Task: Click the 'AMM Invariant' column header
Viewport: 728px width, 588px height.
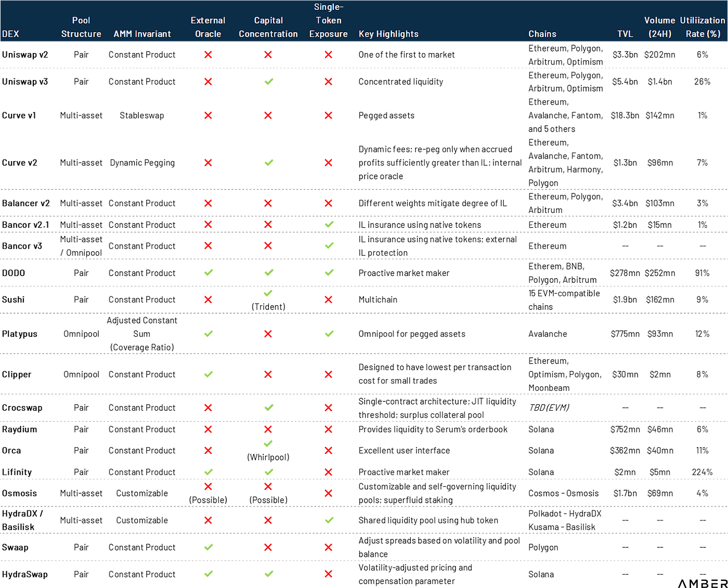Action: coord(142,34)
